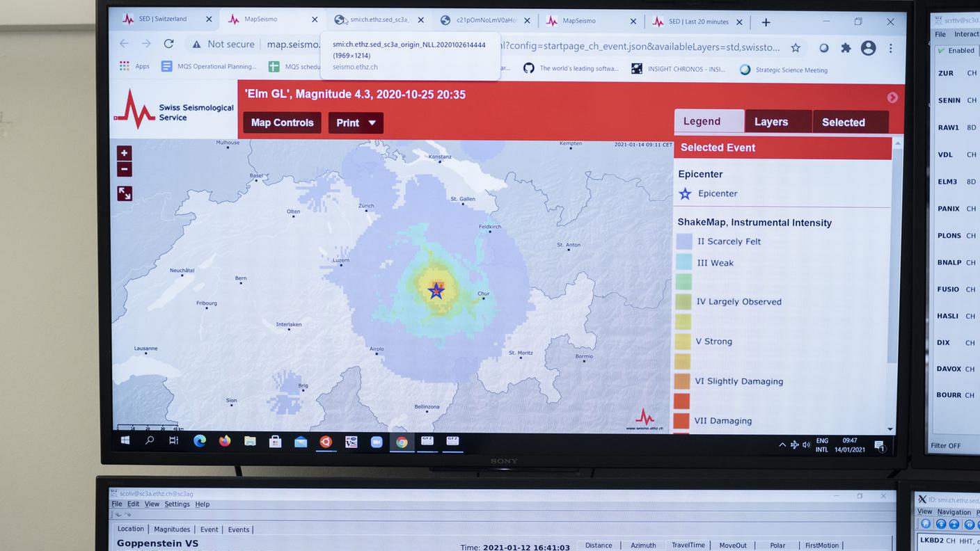Viewport: 980px width, 551px height.
Task: Go forward with the browser forward arrow
Action: (x=146, y=44)
